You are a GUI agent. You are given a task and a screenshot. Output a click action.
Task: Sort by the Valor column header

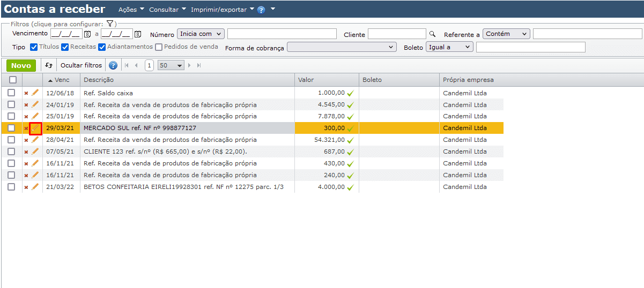(306, 80)
